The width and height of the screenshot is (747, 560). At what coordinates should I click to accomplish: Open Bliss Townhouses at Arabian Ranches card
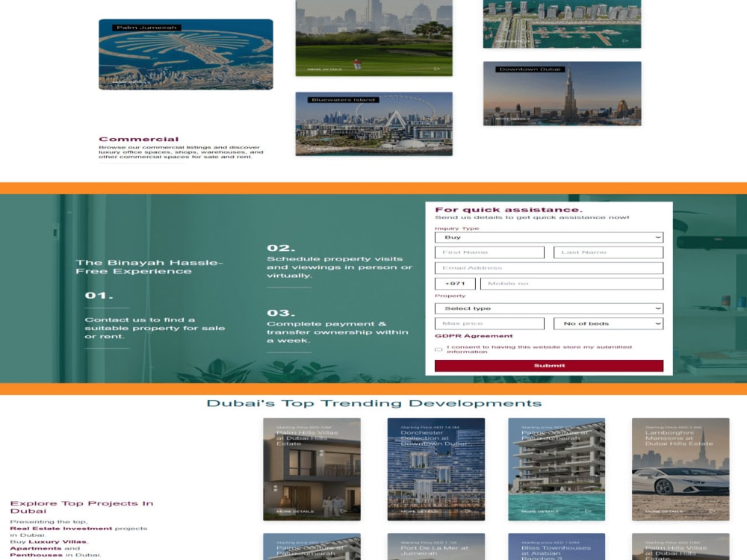(x=557, y=547)
